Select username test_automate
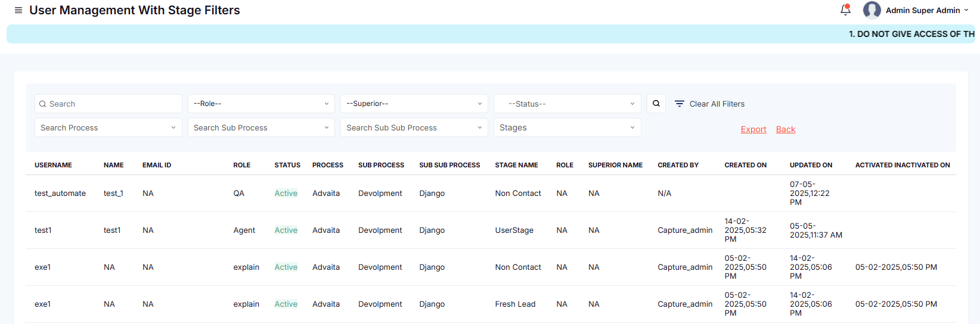This screenshot has height=324, width=980. 60,194
